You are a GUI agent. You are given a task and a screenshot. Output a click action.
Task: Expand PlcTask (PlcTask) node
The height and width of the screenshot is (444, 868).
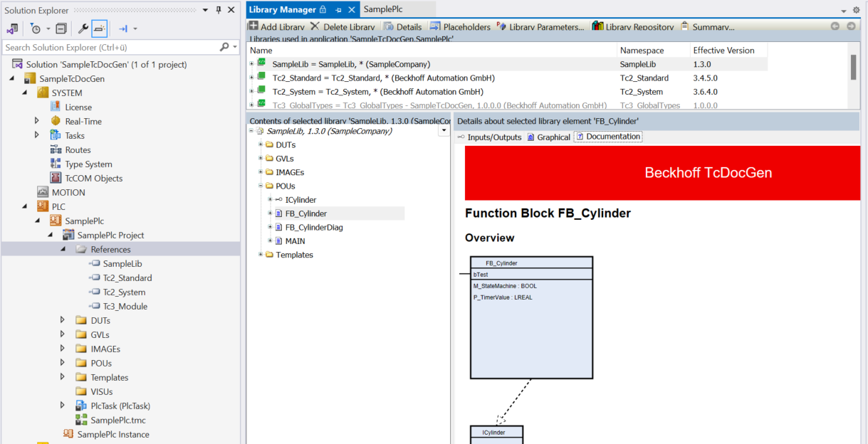[x=63, y=406]
